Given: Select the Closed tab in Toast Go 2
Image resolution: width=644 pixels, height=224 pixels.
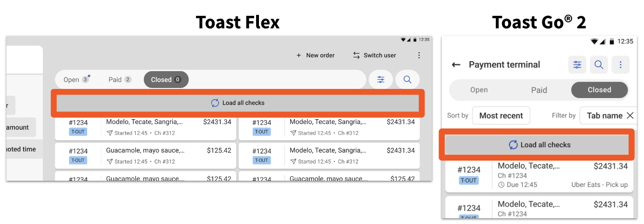Looking at the screenshot, I should 599,90.
